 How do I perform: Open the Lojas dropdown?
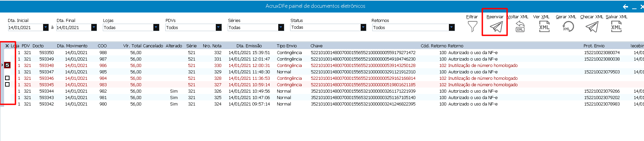pos(156,27)
